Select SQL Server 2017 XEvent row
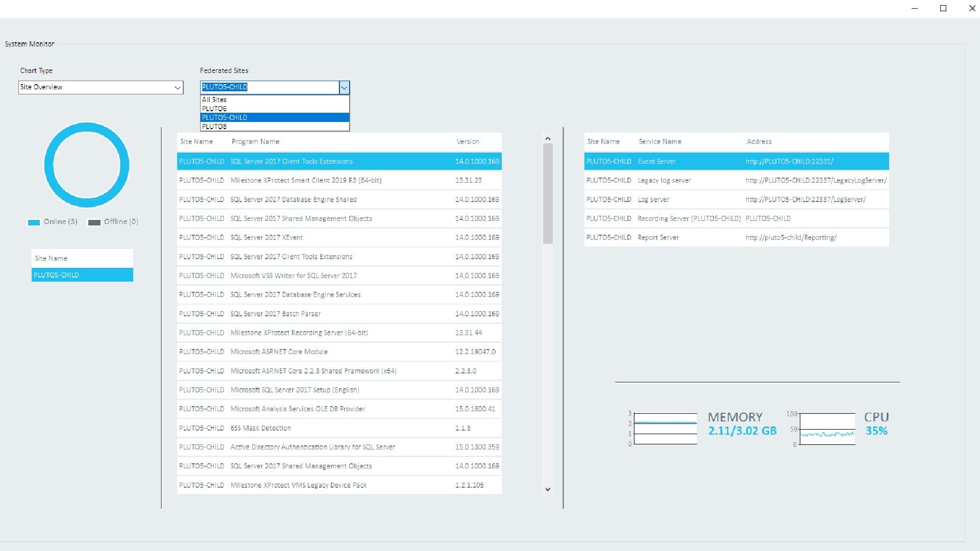Viewport: 980px width, 551px height. [x=339, y=237]
